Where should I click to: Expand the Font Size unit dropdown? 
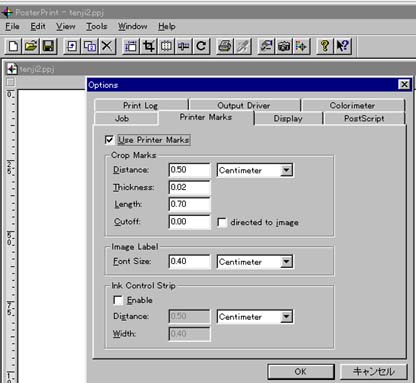click(286, 262)
